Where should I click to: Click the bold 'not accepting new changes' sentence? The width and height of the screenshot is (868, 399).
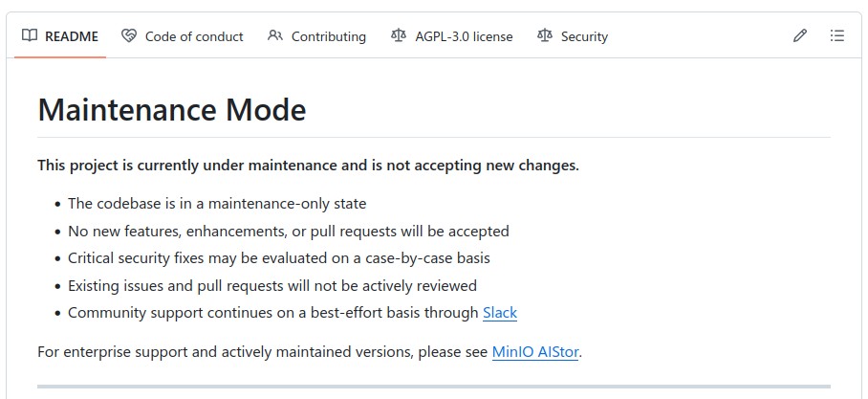tap(308, 166)
